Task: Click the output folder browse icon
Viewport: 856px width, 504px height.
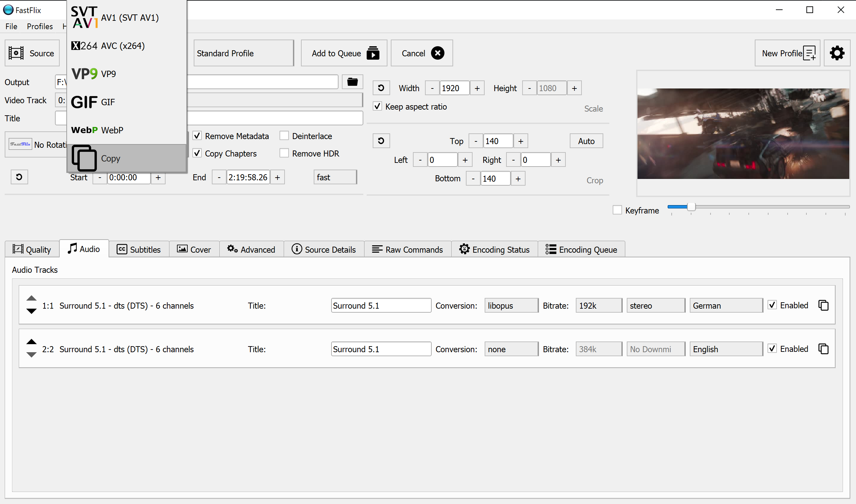Action: tap(352, 82)
